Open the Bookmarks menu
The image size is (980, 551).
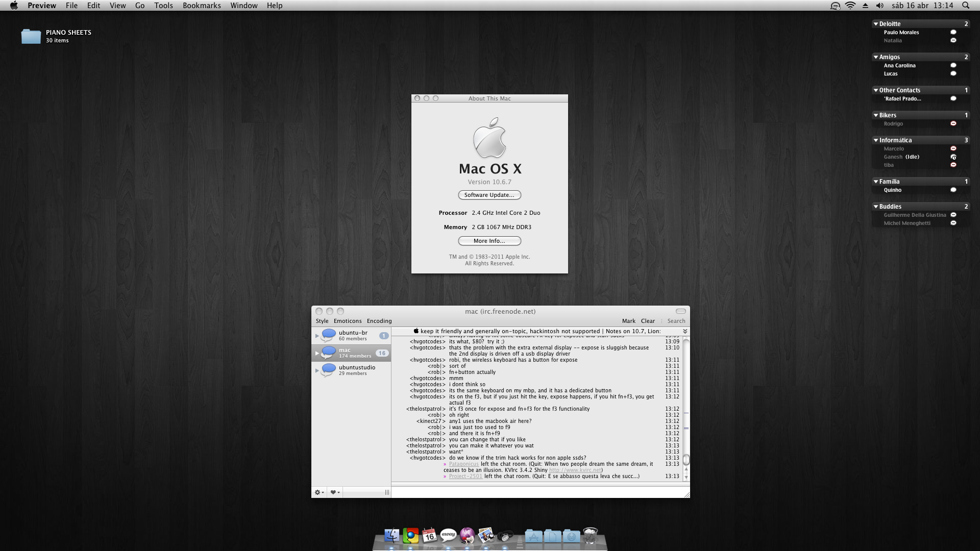click(202, 6)
